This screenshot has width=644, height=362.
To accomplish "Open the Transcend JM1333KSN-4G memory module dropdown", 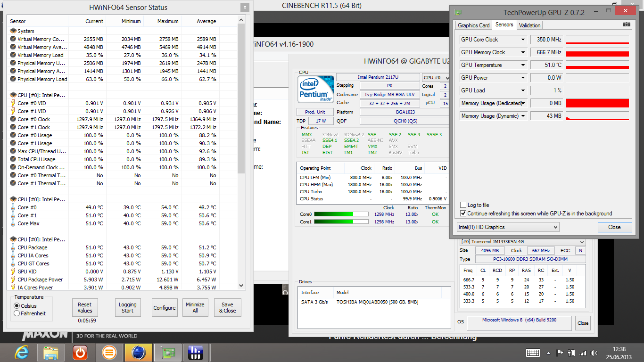I will pyautogui.click(x=523, y=242).
